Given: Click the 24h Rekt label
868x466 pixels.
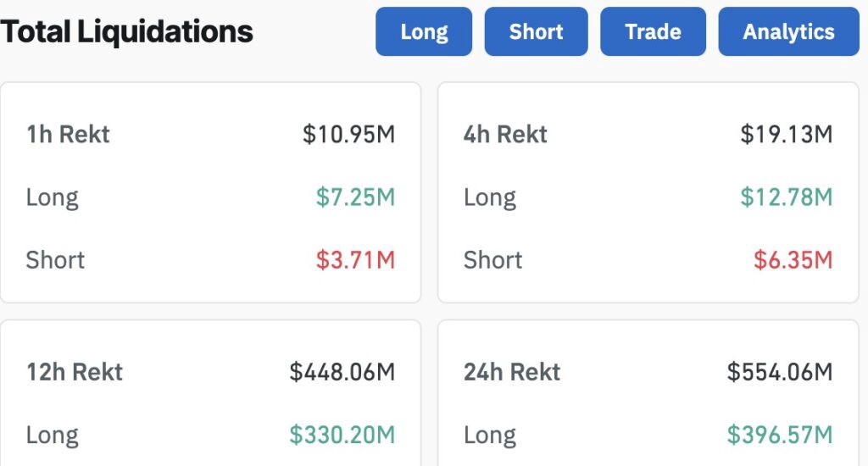Looking at the screenshot, I should tap(512, 372).
